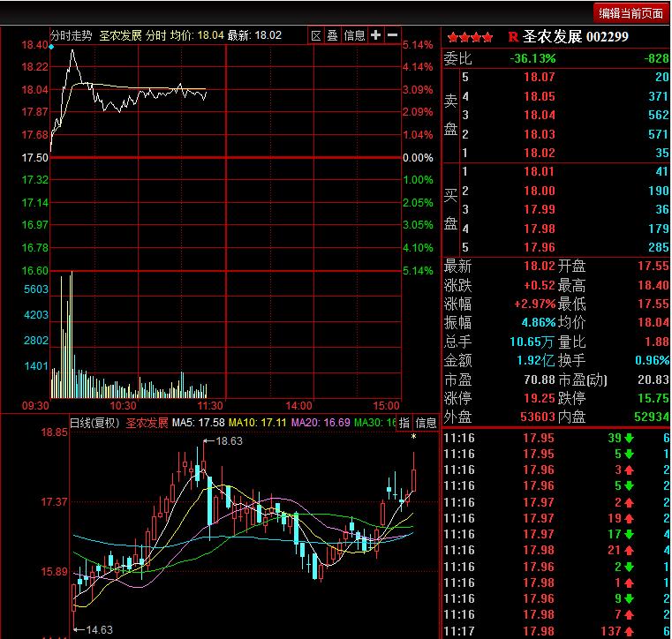Click the 叠 overlay icon in chart header

tap(332, 35)
